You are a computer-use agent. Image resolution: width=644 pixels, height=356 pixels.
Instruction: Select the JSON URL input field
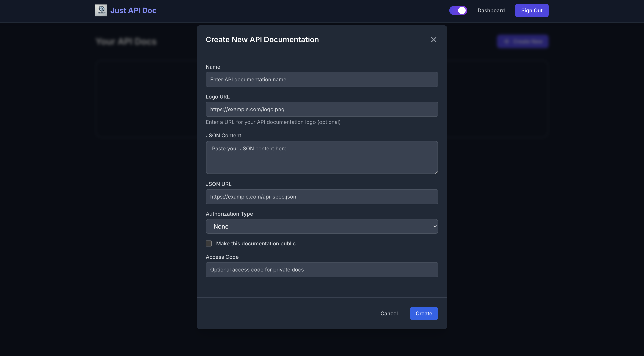(x=321, y=197)
